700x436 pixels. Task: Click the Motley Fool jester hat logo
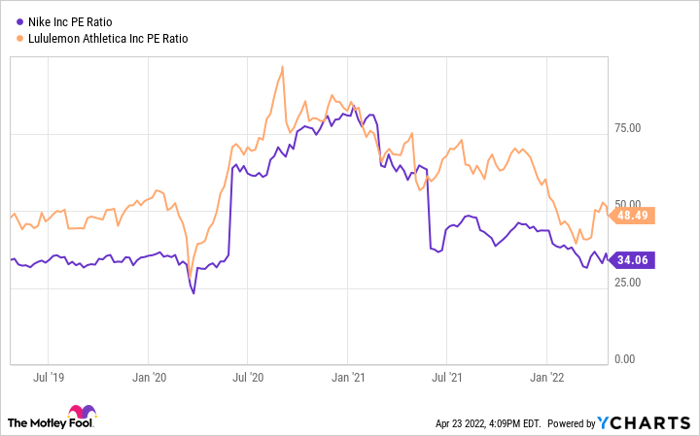coord(79,413)
